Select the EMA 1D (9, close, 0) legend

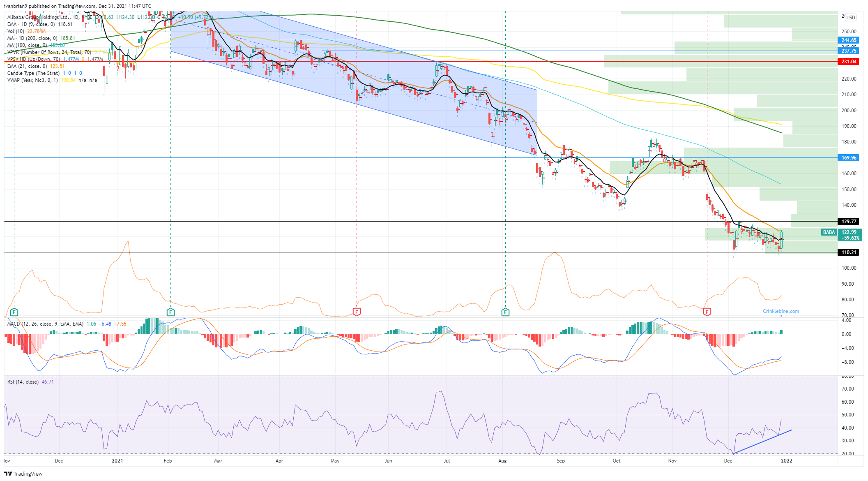point(31,24)
